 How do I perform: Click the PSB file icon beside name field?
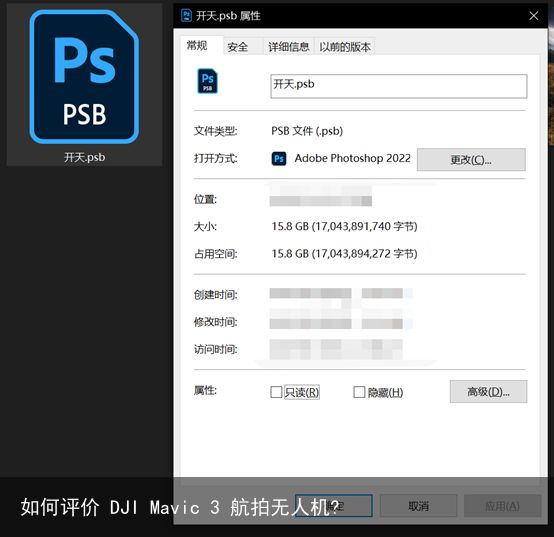tap(207, 81)
